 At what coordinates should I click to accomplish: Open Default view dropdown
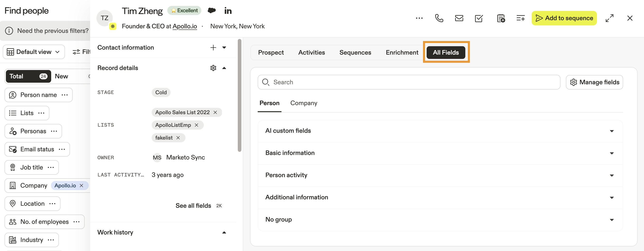click(34, 52)
